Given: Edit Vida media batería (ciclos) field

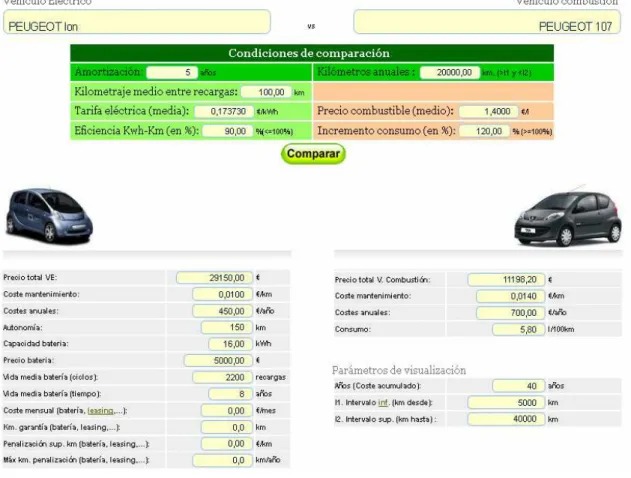Looking at the screenshot, I should (223, 377).
